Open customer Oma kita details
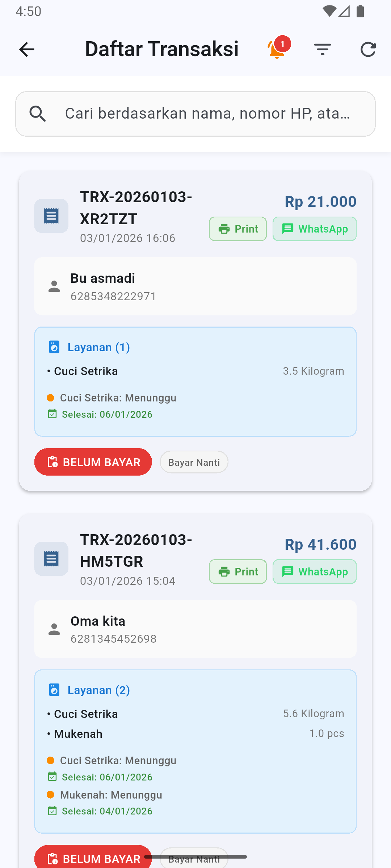Screen dimensions: 391x868 click(195, 629)
